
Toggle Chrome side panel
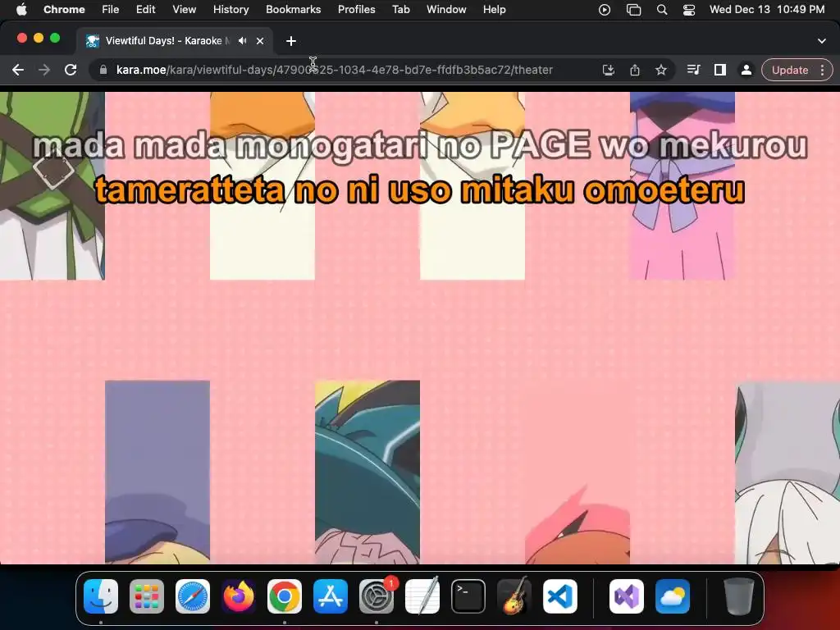(x=720, y=70)
